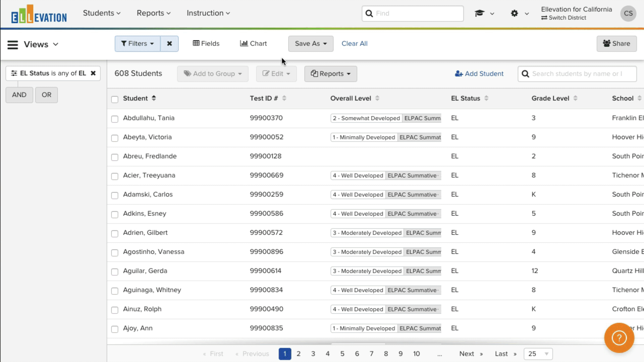The height and width of the screenshot is (362, 644).
Task: Go to page 2
Action: [299, 354]
